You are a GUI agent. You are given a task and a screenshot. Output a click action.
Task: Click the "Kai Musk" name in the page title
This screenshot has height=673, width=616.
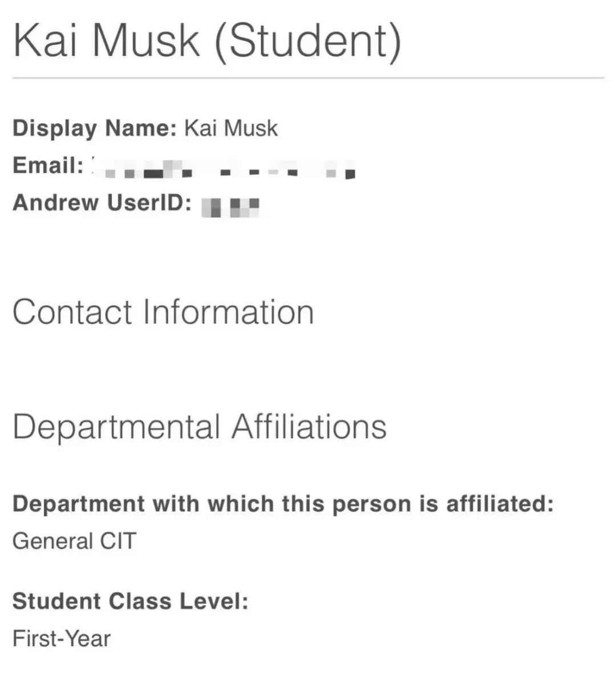(x=107, y=40)
